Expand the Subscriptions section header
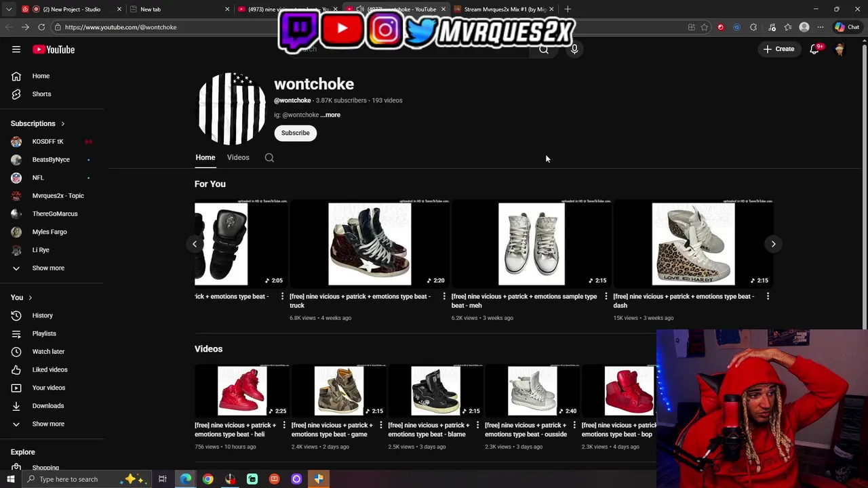Screen dimensions: 868x488 pos(38,123)
